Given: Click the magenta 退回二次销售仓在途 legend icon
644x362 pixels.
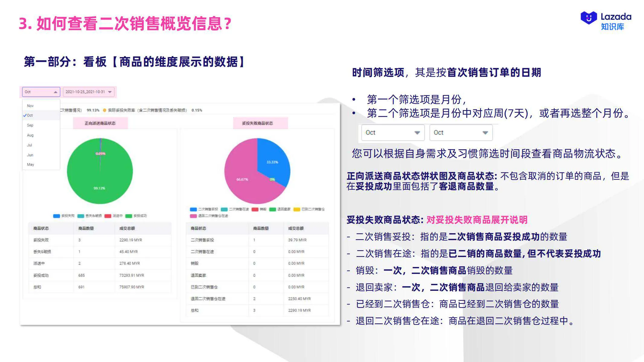Looking at the screenshot, I should pos(193,216).
